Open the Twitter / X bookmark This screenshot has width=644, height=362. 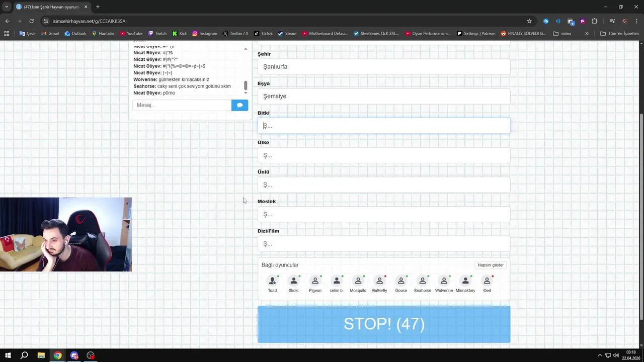tap(235, 34)
